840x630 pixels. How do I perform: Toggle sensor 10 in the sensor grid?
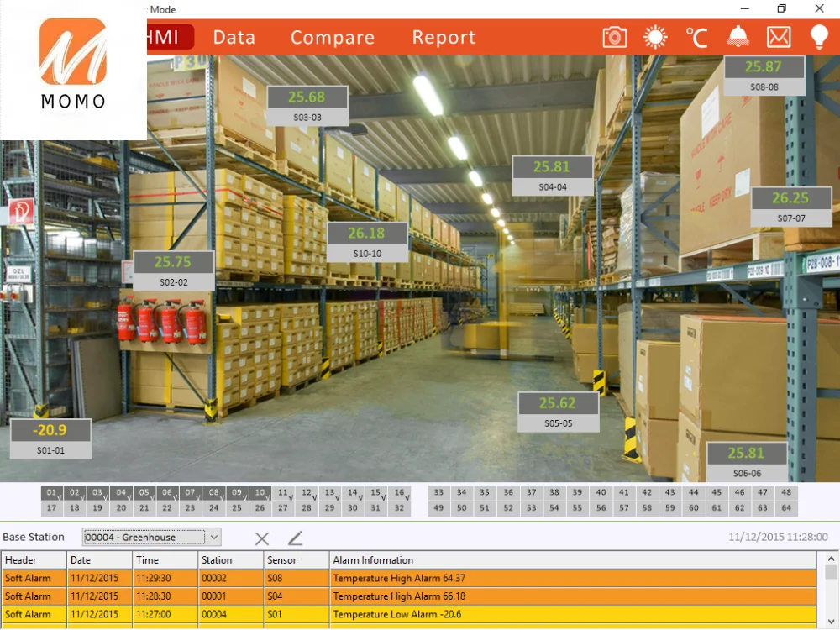click(260, 493)
